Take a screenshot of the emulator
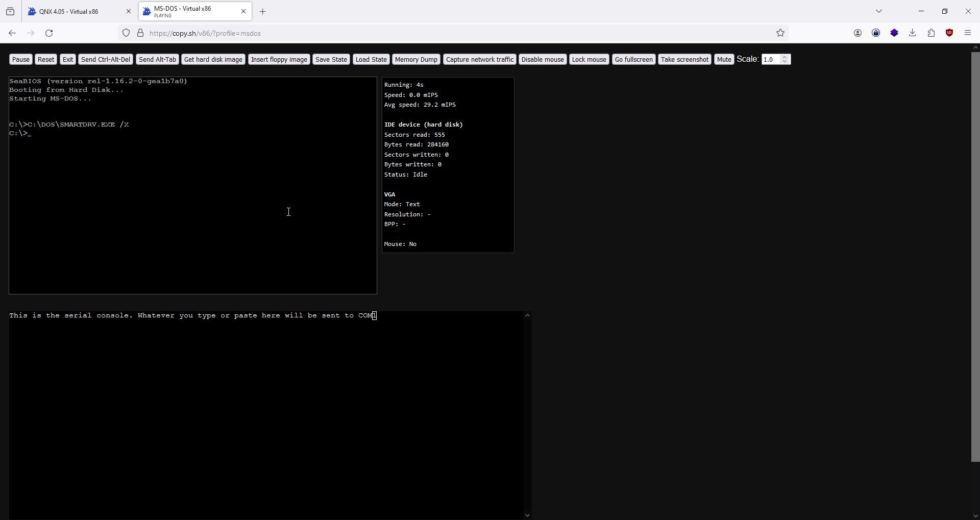 (x=684, y=60)
